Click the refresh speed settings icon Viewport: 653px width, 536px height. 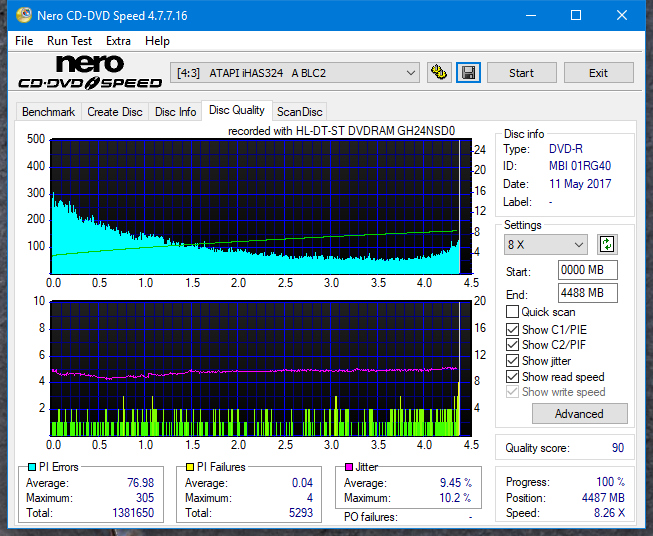click(x=607, y=244)
